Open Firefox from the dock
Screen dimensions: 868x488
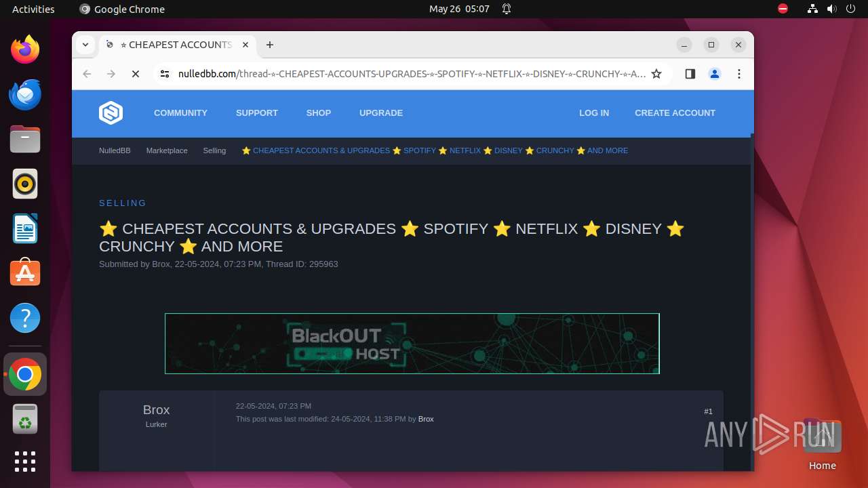pyautogui.click(x=25, y=49)
